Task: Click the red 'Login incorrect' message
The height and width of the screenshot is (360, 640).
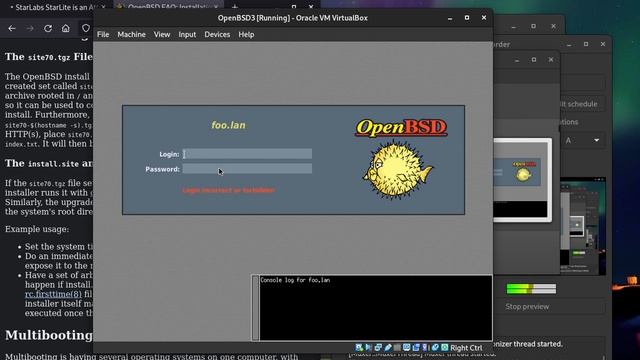Action: [229, 190]
